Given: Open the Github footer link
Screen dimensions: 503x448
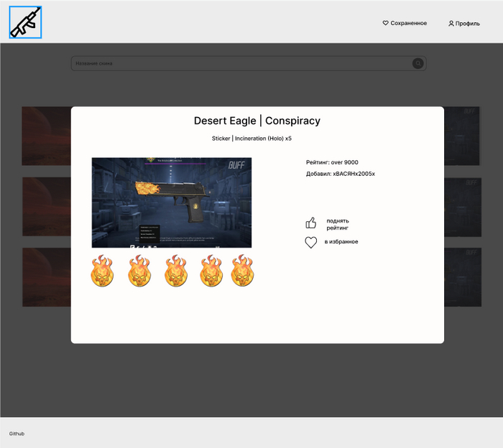Looking at the screenshot, I should [17, 434].
